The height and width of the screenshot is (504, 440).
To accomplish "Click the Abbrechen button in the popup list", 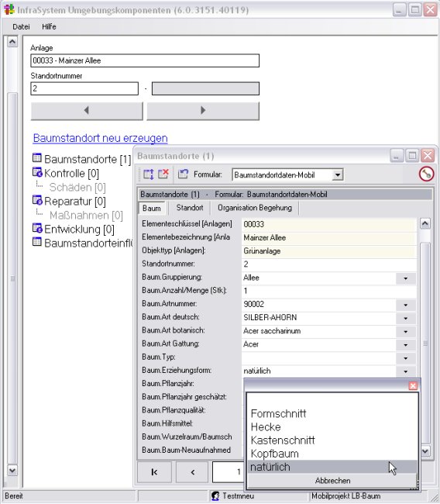I will click(x=332, y=481).
